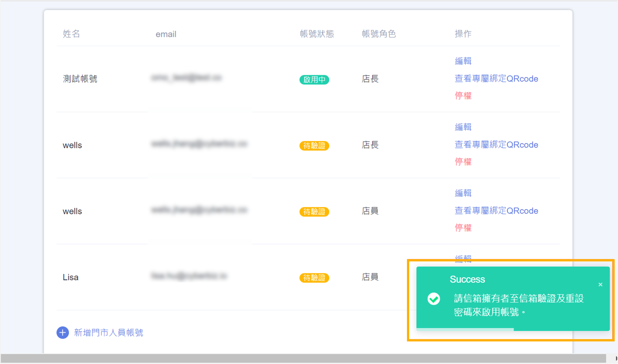Open 查看專屬綁定QRcode for wells 店員

click(x=496, y=211)
